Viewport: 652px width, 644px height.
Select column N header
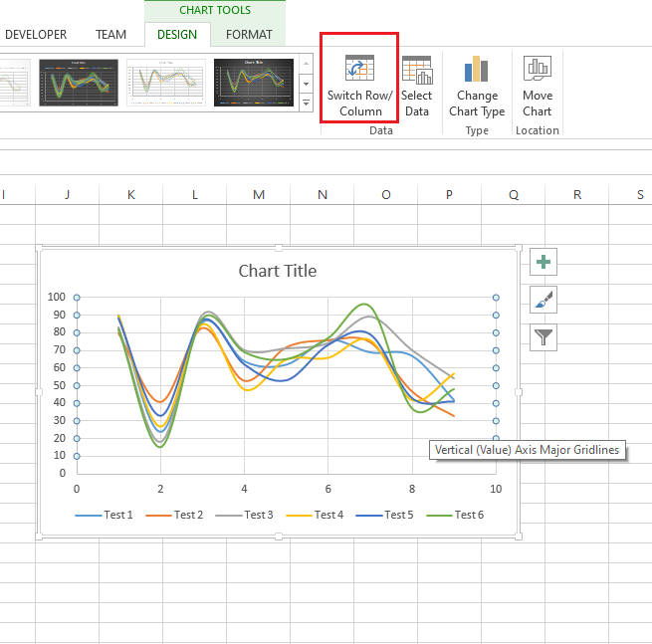(x=323, y=194)
